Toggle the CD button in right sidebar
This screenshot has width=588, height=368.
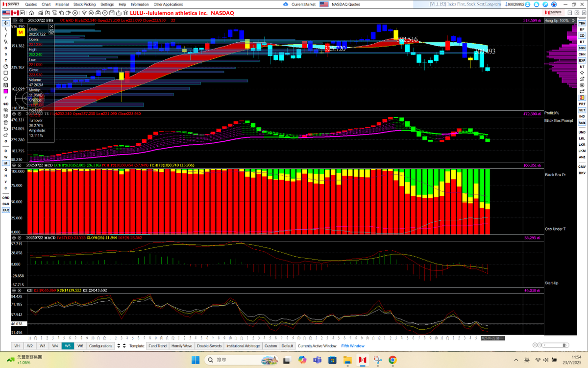click(x=582, y=35)
